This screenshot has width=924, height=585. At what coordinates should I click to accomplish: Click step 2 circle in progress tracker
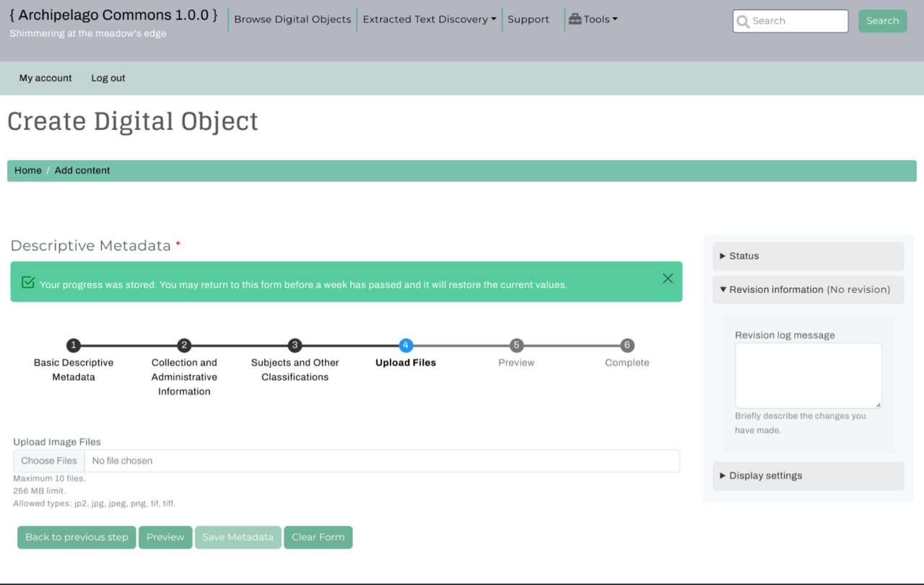click(x=184, y=346)
